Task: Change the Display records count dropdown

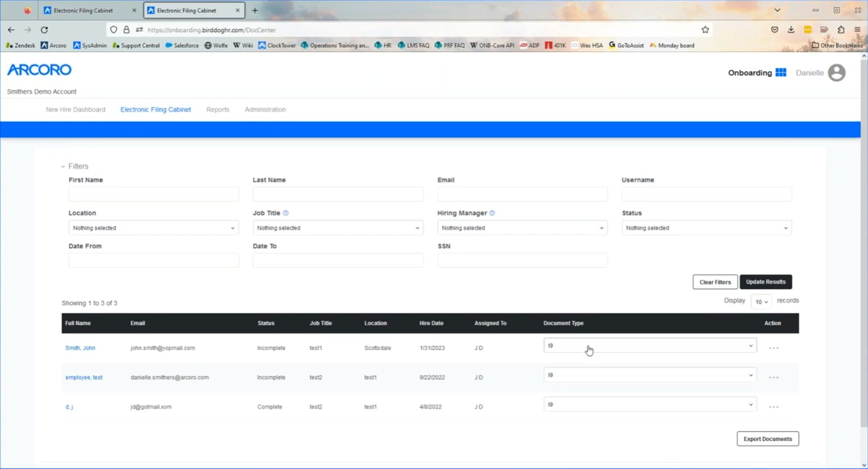Action: click(761, 302)
